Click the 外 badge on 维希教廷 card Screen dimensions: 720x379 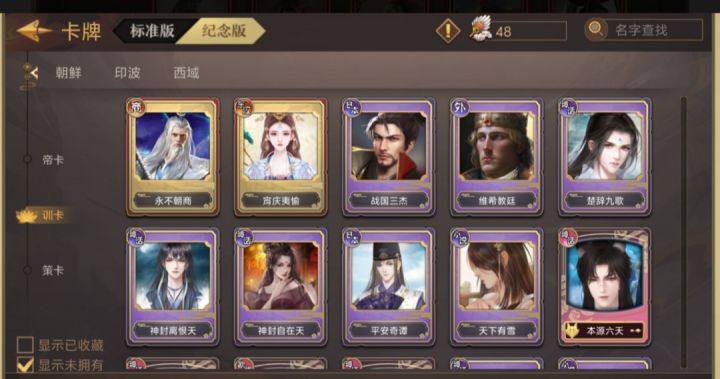[x=460, y=107]
